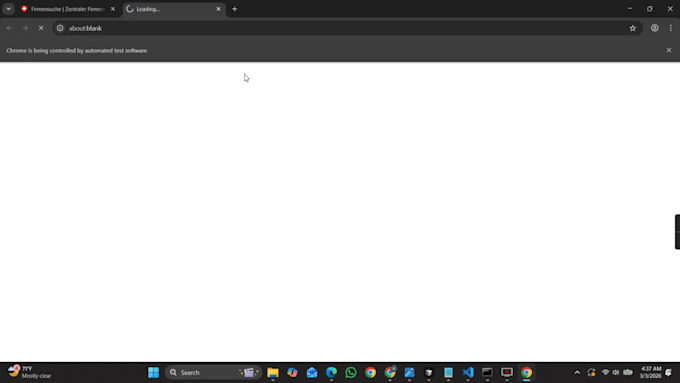The image size is (680, 383).
Task: Stop loading the page
Action: (x=41, y=28)
